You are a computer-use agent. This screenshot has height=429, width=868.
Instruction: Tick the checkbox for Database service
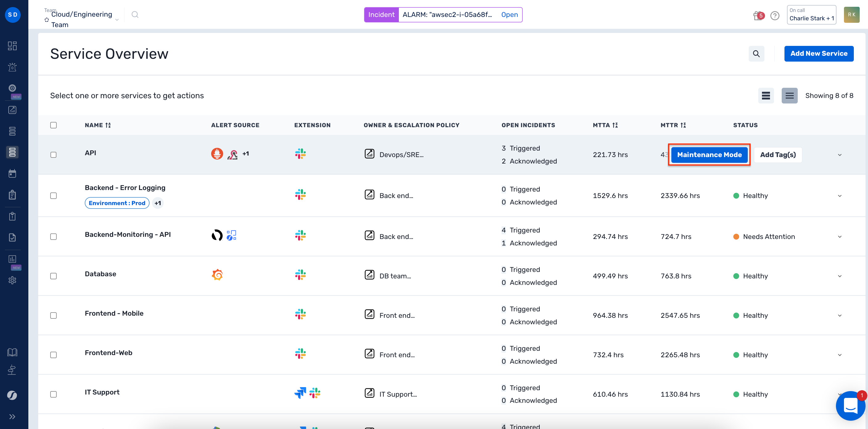point(53,276)
